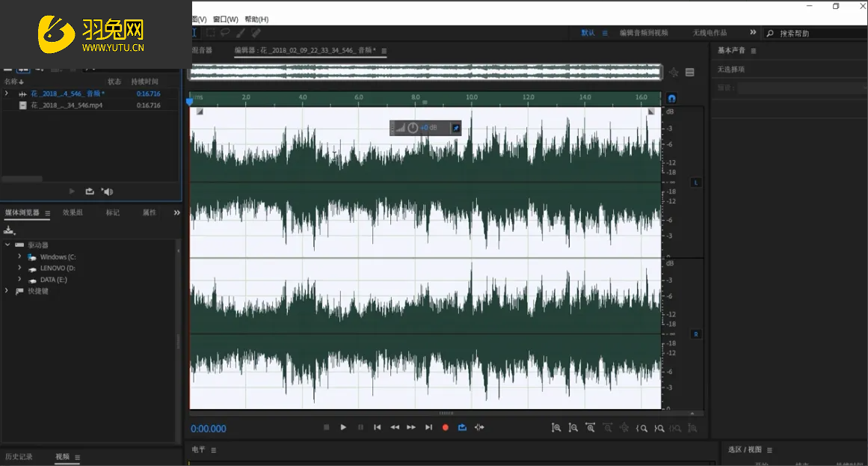
Task: Select the .mp4 file in the files list
Action: 67,105
